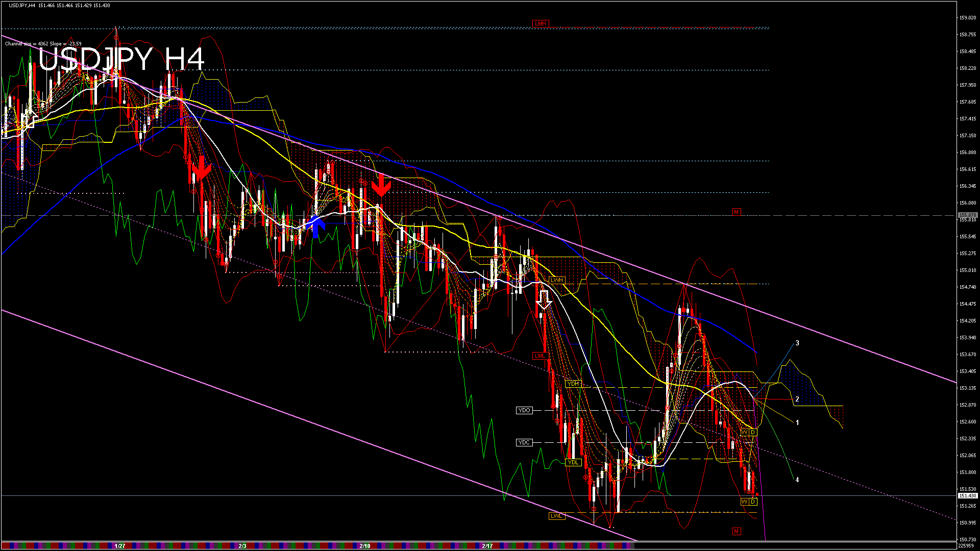Screen dimensions: 980x551
Task: Click the 156.615 price scale label
Action: click(x=968, y=169)
